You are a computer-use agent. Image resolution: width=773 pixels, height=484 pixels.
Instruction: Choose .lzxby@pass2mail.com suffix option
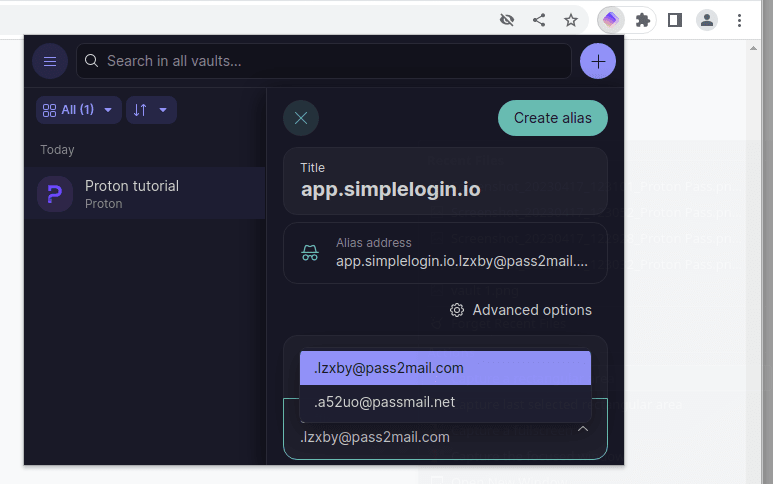[445, 368]
